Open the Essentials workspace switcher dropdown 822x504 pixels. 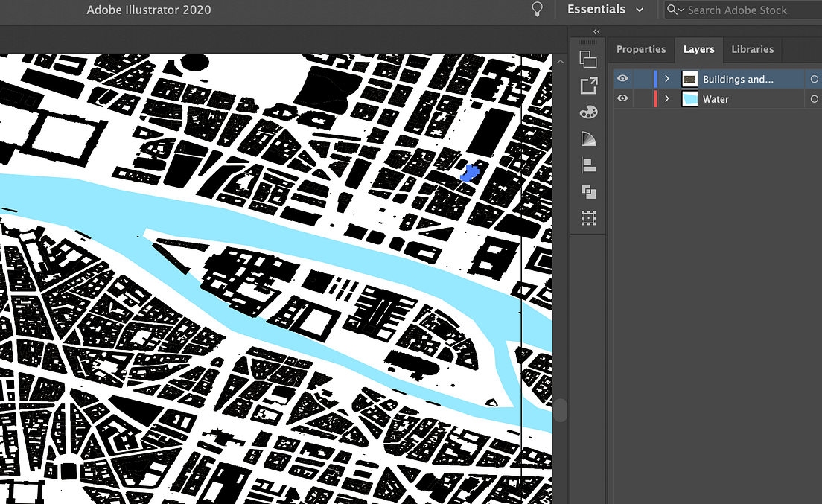tap(606, 9)
